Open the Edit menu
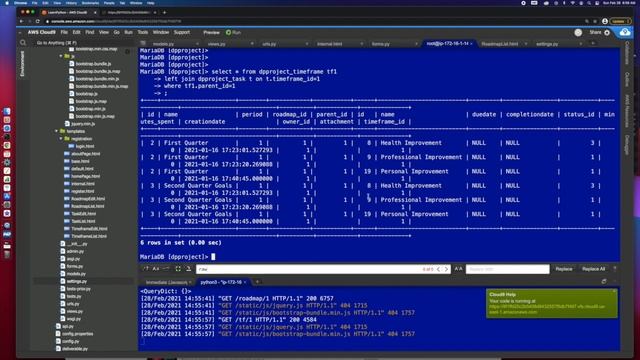 pos(76,32)
